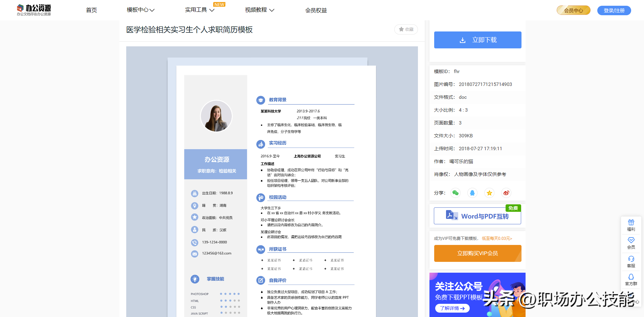Expand the 模板中心 dropdown menu
644x317 pixels.
140,10
